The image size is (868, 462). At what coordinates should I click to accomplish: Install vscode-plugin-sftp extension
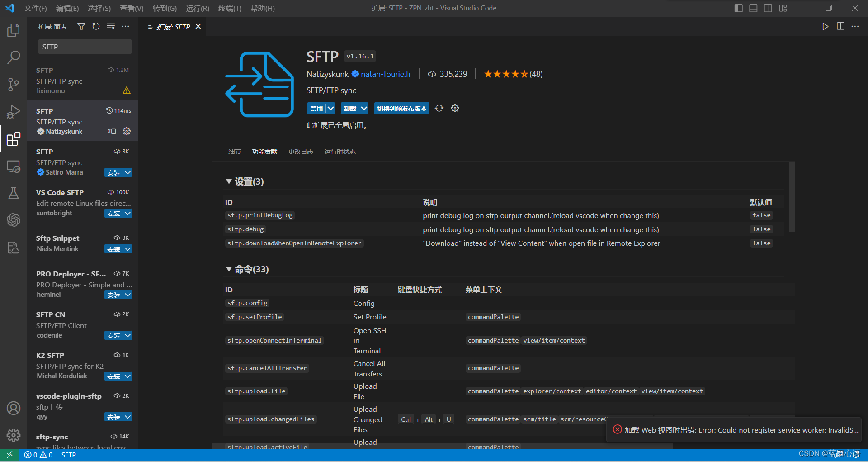click(113, 417)
